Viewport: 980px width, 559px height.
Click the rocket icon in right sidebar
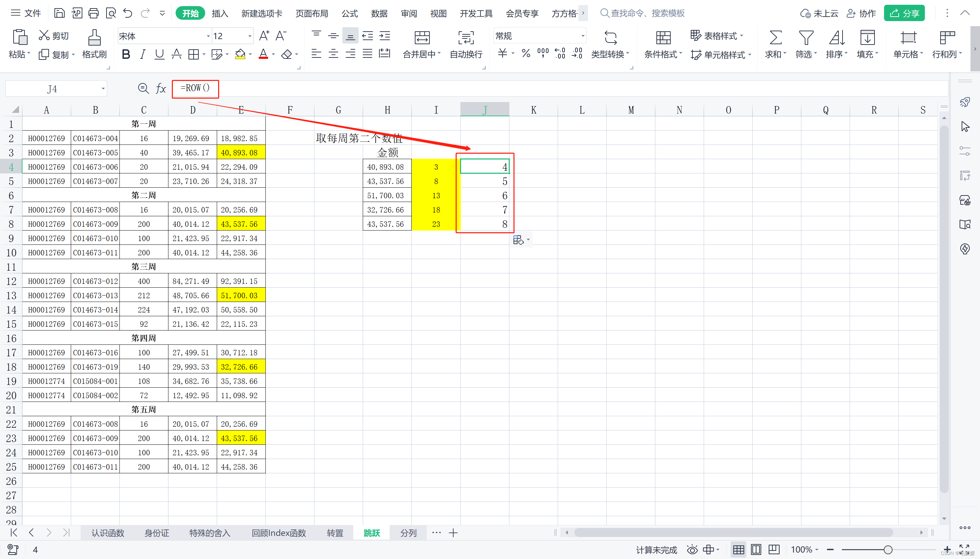tap(965, 102)
